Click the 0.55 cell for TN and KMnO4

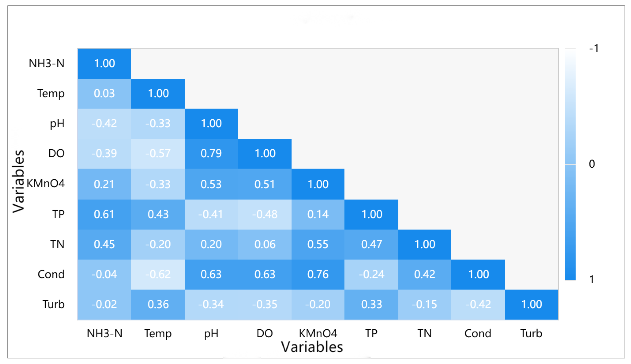[318, 244]
